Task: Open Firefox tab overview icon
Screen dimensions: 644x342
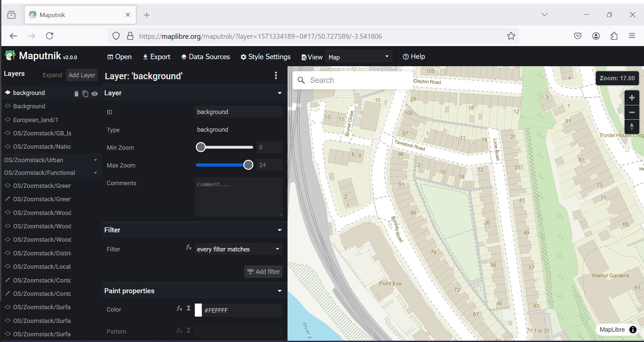Action: coord(11,15)
